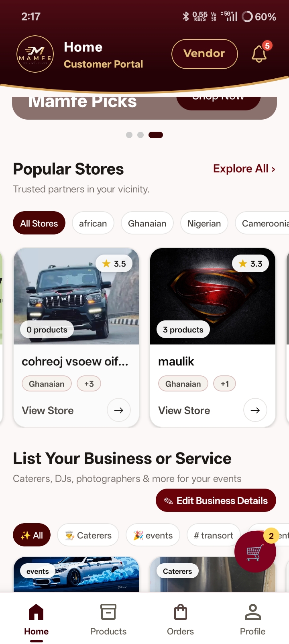Expand the +1 tags on maulik store
289x644 pixels.
pos(225,384)
